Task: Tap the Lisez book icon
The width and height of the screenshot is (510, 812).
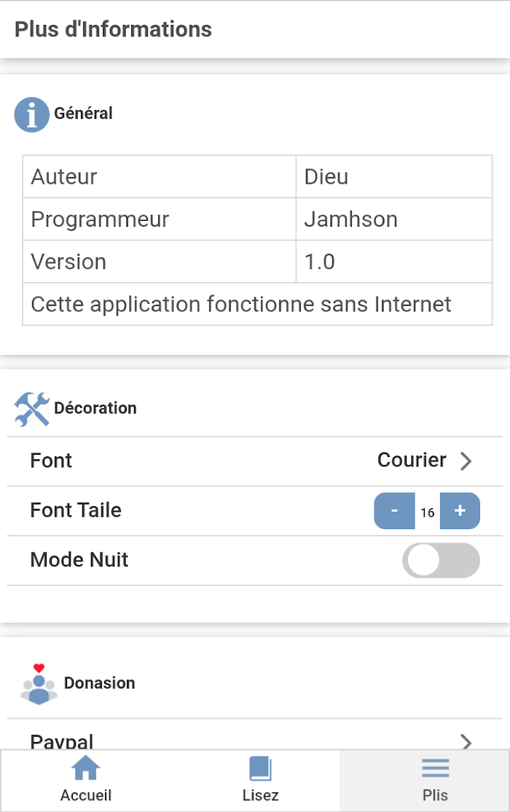Action: (260, 768)
